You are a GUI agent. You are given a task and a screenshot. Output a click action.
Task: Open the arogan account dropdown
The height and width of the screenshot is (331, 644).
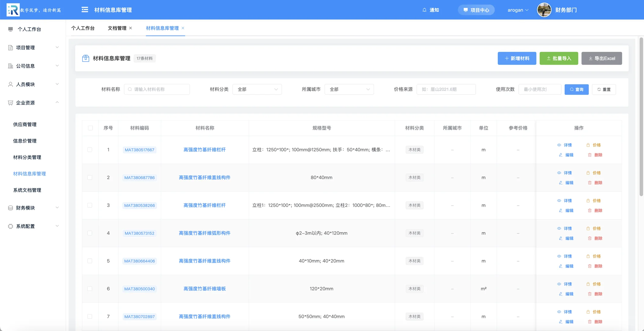coord(518,10)
